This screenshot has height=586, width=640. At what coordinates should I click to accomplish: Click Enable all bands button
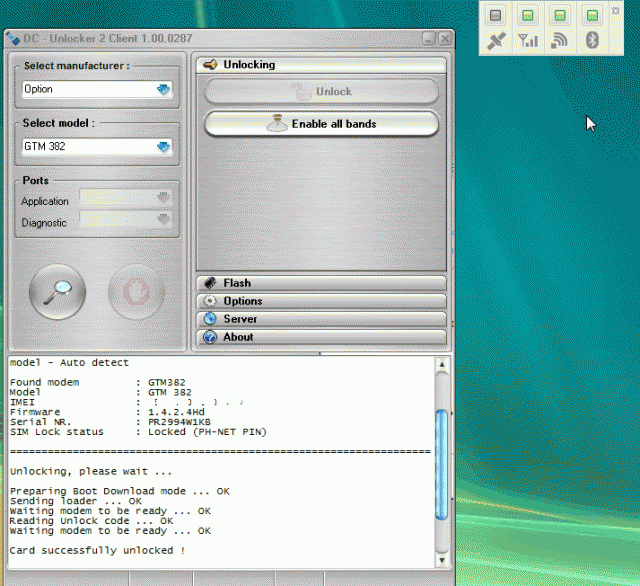pos(322,124)
